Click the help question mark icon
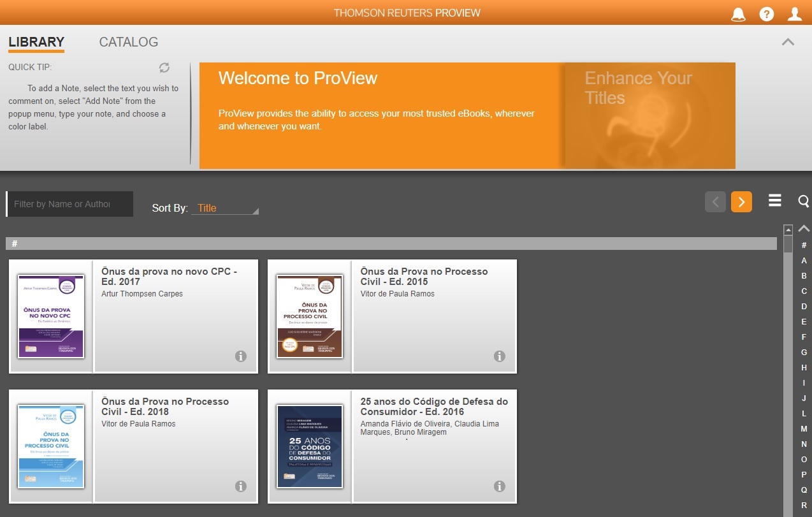This screenshot has width=812, height=517. (x=766, y=14)
